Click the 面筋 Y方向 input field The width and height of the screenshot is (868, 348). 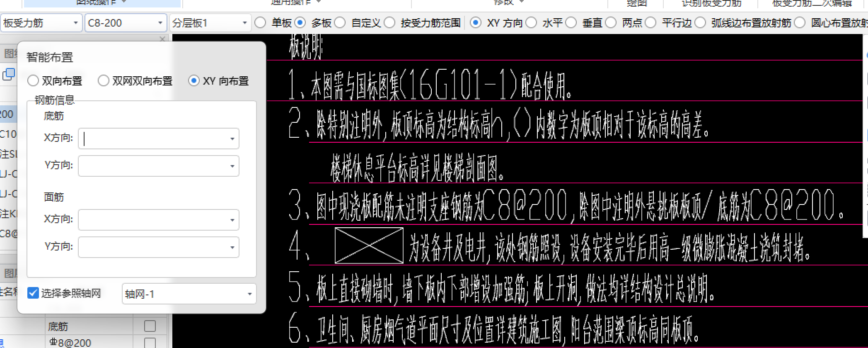[x=159, y=247]
